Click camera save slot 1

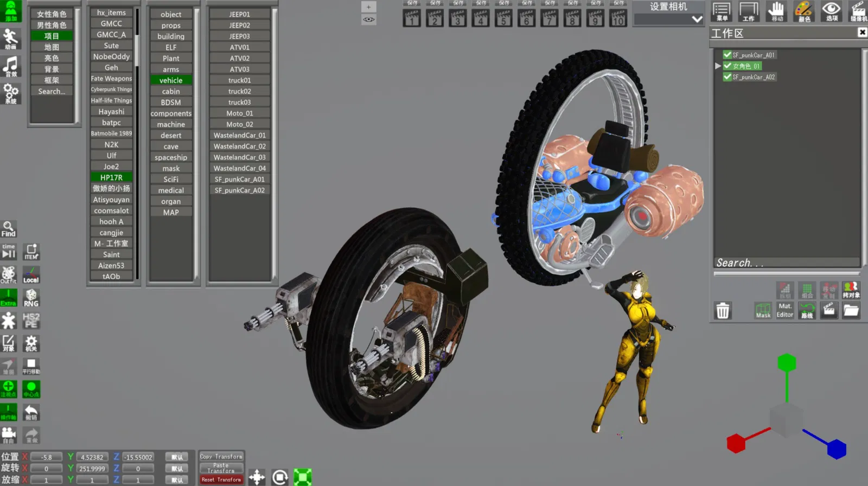coord(412,20)
